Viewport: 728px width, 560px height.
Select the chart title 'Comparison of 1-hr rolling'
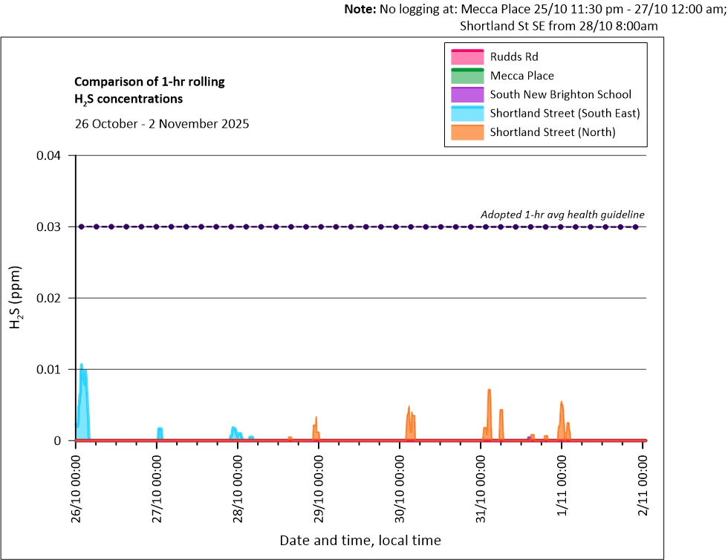click(149, 82)
